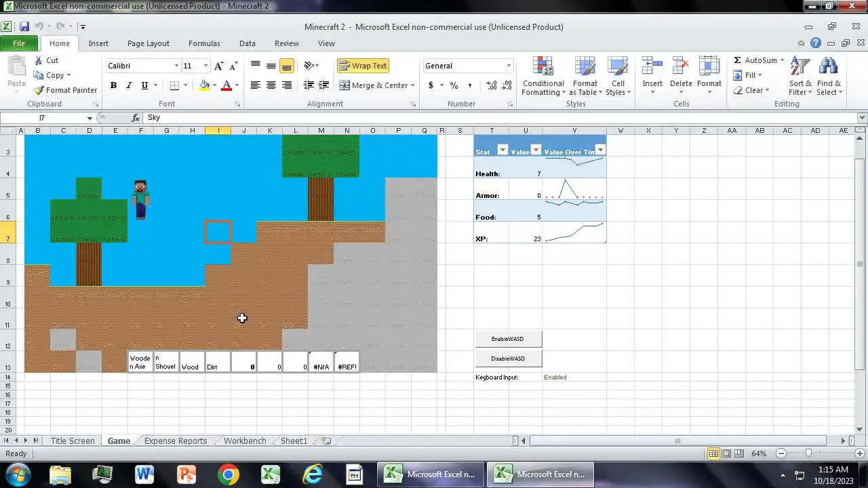Click the EnableWASD button
The height and width of the screenshot is (488, 868).
tap(508, 339)
